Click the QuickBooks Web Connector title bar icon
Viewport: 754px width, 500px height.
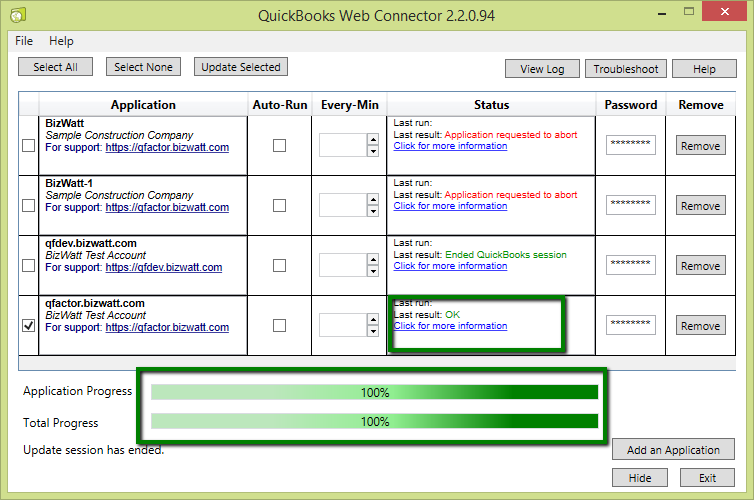coord(18,15)
